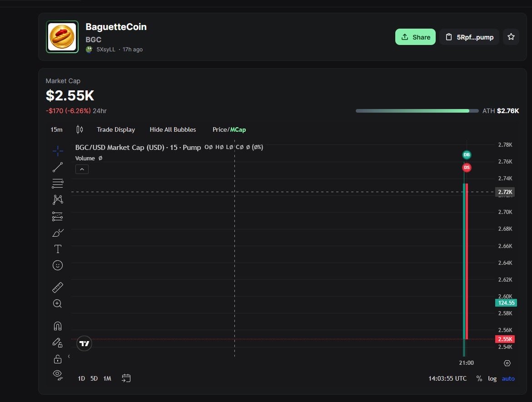Open the go to date calendar
Image resolution: width=532 pixels, height=402 pixels.
click(x=126, y=378)
